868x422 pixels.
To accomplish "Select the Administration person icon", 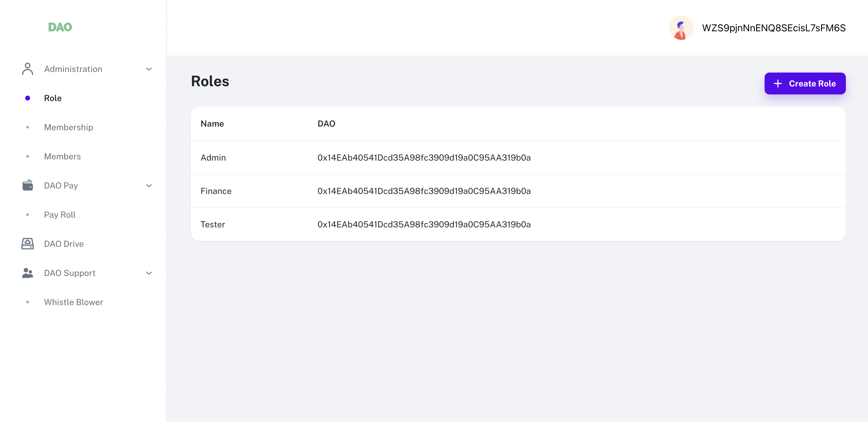I will coord(27,69).
